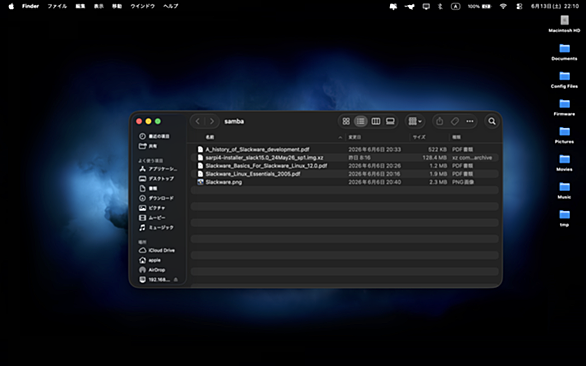Open Applications in the sidebar
Image resolution: width=586 pixels, height=366 pixels.
(x=158, y=169)
